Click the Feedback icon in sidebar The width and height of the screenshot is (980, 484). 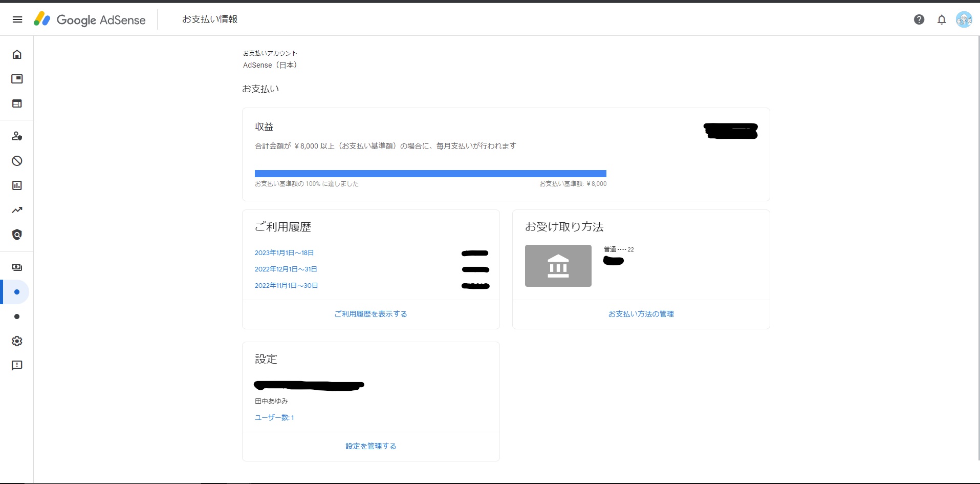(17, 366)
